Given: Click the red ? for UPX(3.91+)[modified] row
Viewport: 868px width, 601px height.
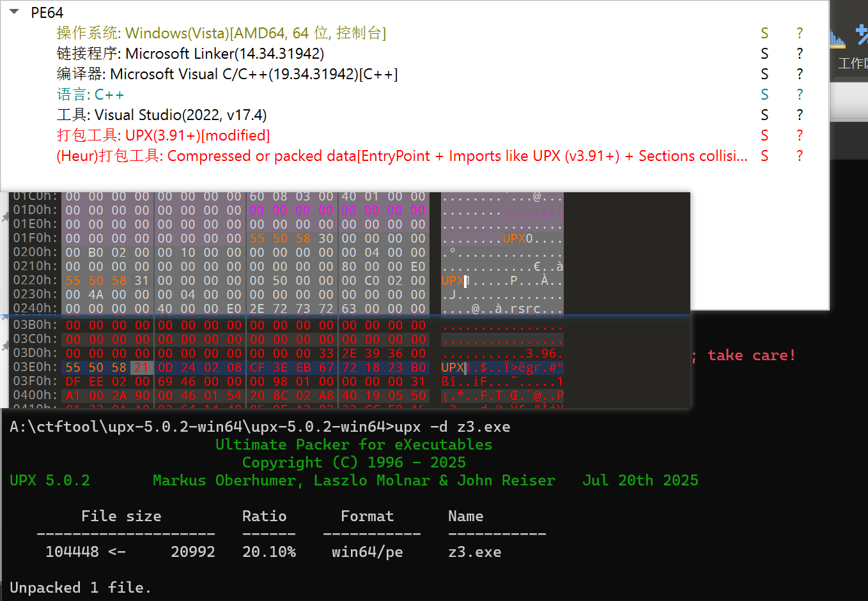Looking at the screenshot, I should (x=800, y=135).
